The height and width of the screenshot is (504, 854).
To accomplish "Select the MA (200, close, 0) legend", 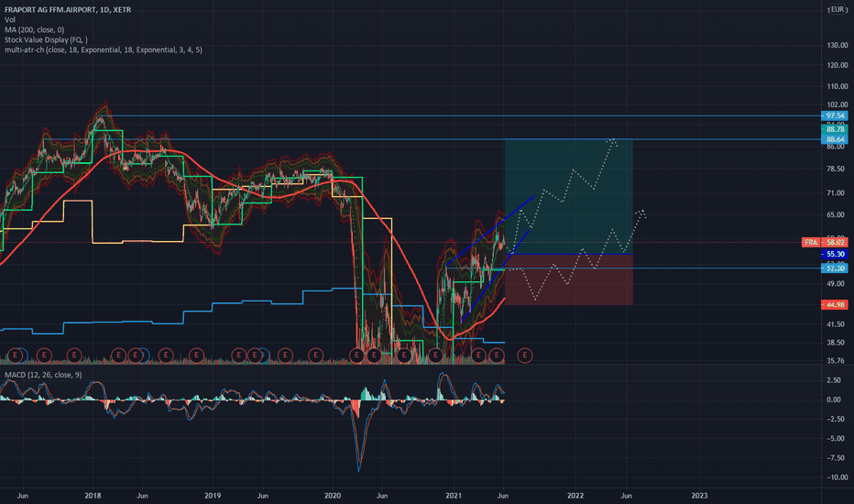I will [34, 30].
